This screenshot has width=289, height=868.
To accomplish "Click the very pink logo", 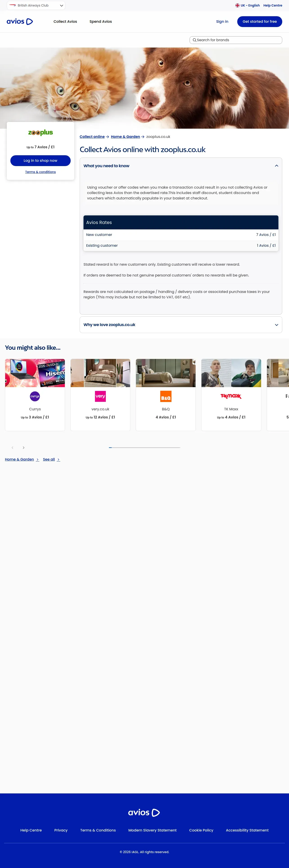I will (100, 396).
